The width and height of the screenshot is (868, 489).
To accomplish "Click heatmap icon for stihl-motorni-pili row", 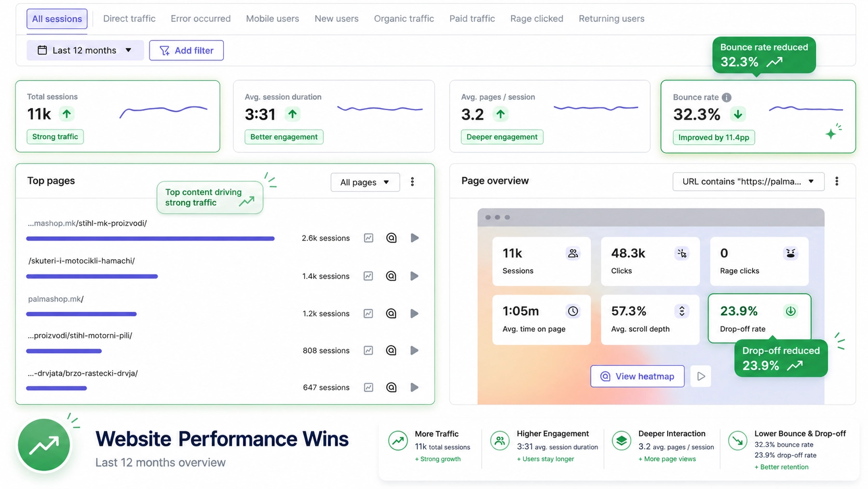I will [391, 350].
